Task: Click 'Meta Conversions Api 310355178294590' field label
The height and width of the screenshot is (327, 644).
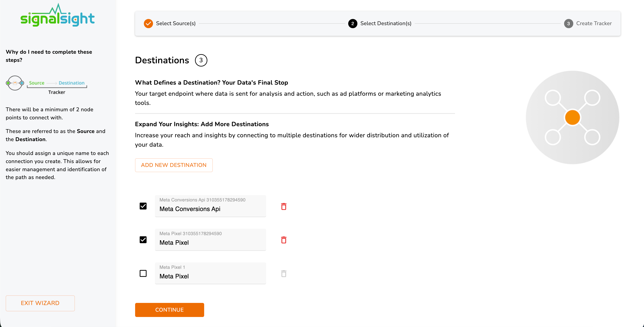Action: click(202, 200)
